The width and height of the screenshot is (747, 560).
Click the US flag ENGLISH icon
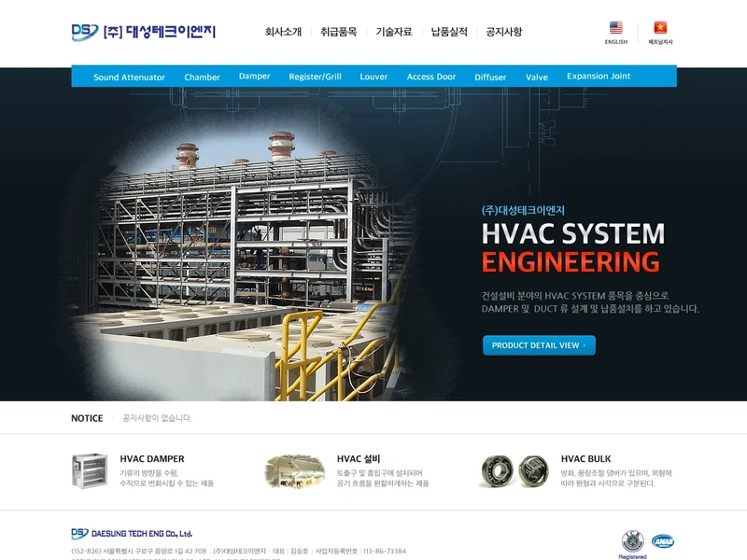pyautogui.click(x=615, y=29)
